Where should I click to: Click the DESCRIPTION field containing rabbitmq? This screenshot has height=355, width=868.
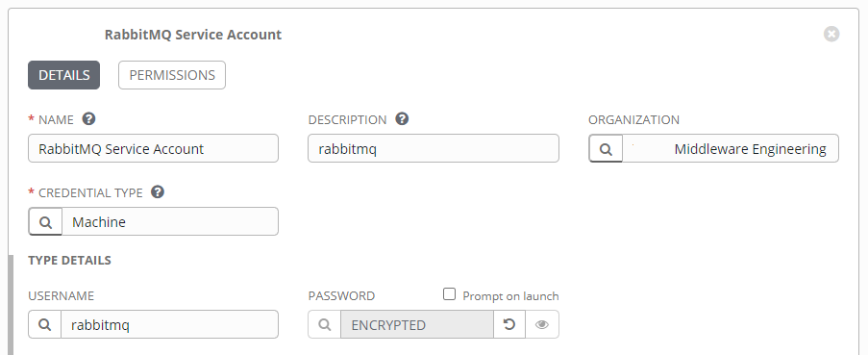(434, 148)
